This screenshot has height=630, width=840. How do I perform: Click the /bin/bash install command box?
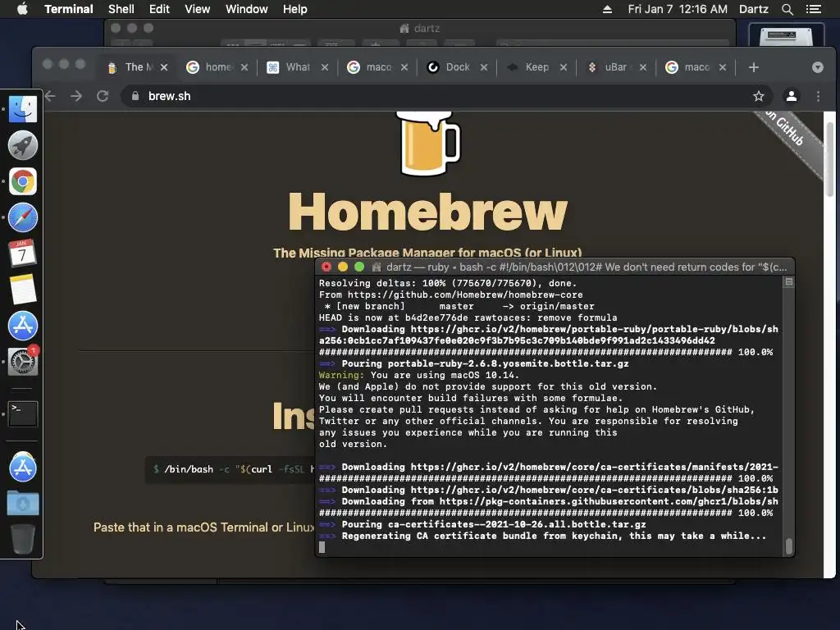(x=231, y=469)
